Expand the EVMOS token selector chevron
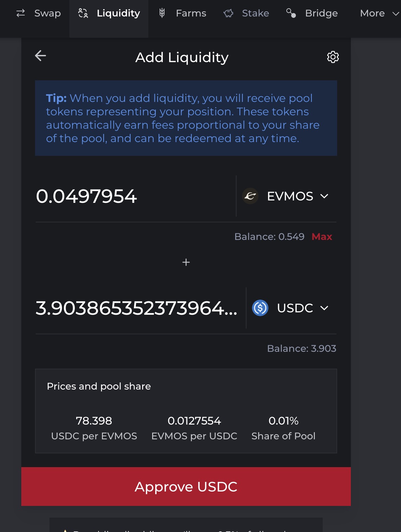401x532 pixels. [x=324, y=196]
